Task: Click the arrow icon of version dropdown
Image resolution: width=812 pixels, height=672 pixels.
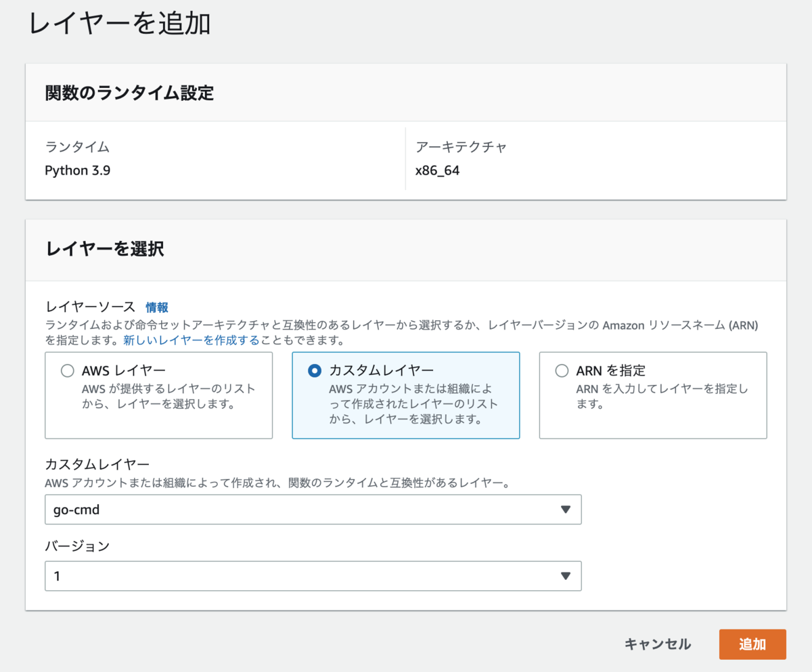Action: (566, 576)
